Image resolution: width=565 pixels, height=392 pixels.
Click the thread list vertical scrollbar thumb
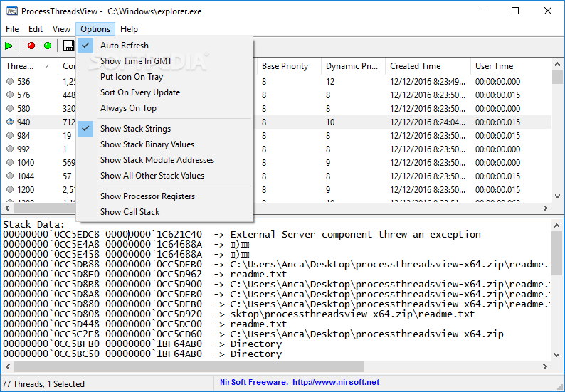pyautogui.click(x=557, y=77)
